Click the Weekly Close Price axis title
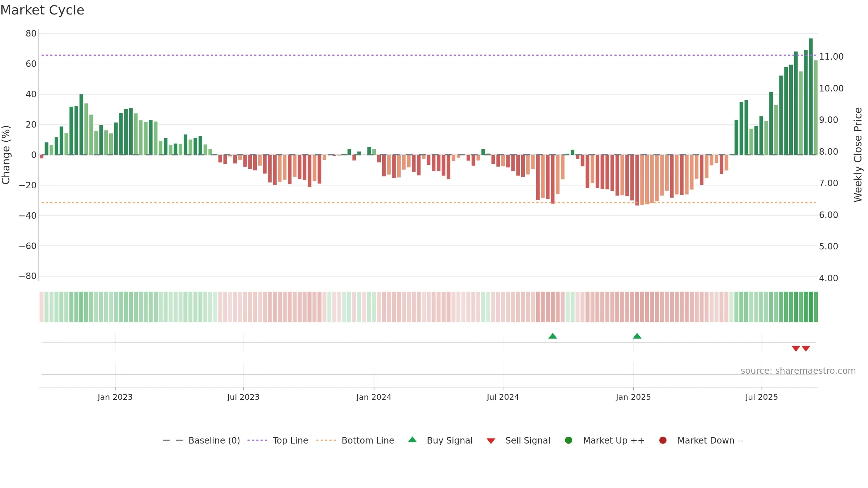The height and width of the screenshot is (488, 868). [858, 155]
